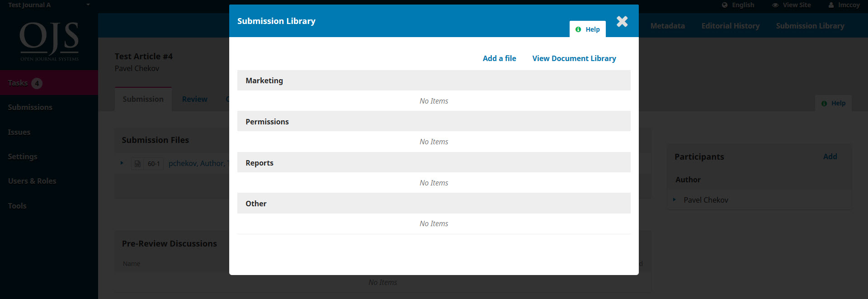Click the Test Article #4 title
868x299 pixels.
tap(144, 57)
